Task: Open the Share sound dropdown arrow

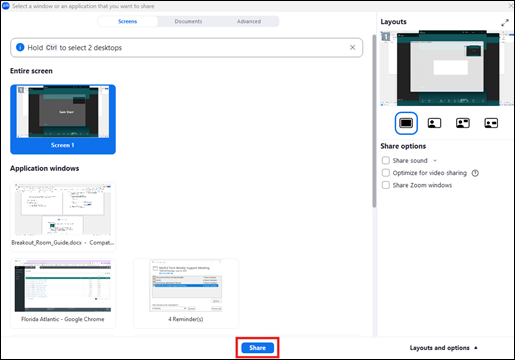Action: [435, 161]
